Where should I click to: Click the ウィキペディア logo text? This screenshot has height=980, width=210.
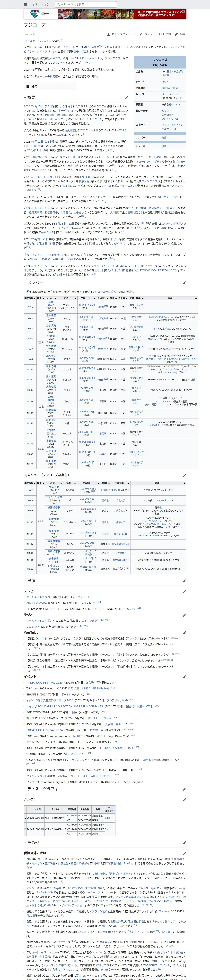40,5
